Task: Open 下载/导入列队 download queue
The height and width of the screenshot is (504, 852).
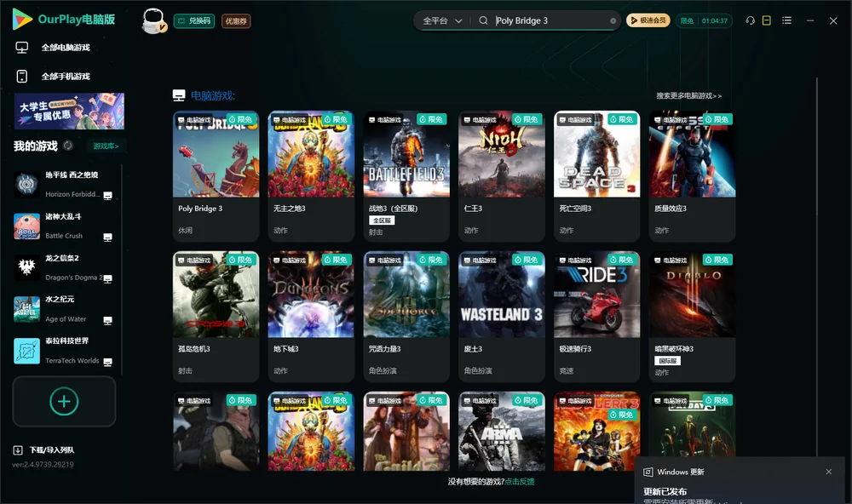Action: (44, 450)
